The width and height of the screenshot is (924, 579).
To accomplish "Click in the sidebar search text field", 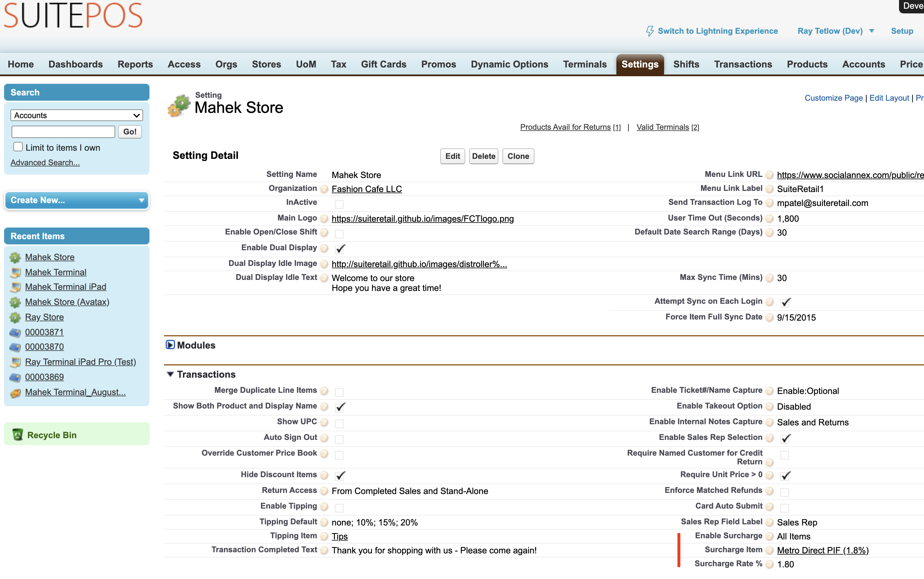I will [x=63, y=132].
